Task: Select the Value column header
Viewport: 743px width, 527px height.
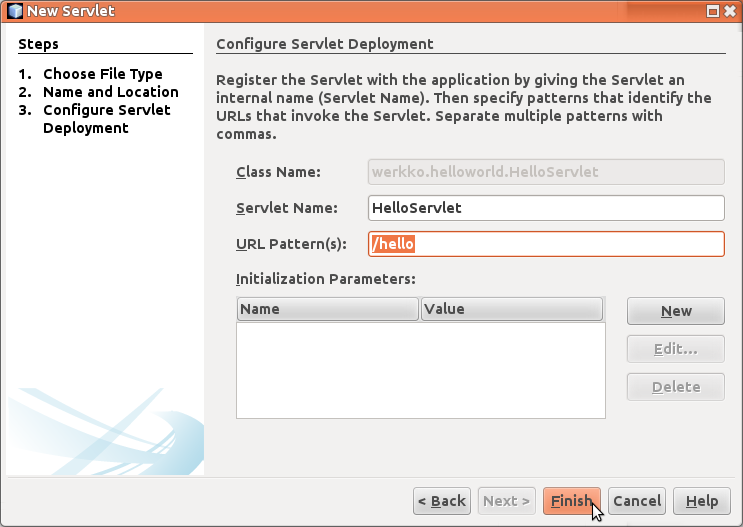Action: click(512, 309)
